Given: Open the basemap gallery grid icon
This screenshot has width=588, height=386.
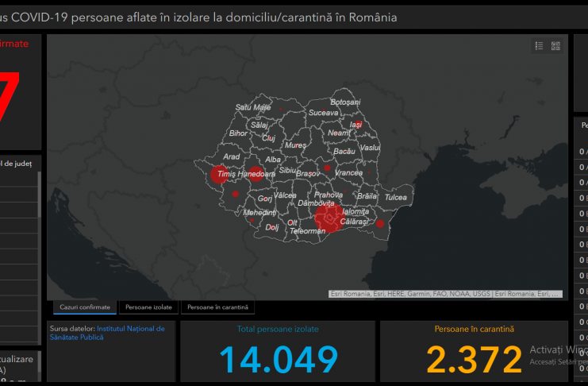Looking at the screenshot, I should tap(555, 46).
